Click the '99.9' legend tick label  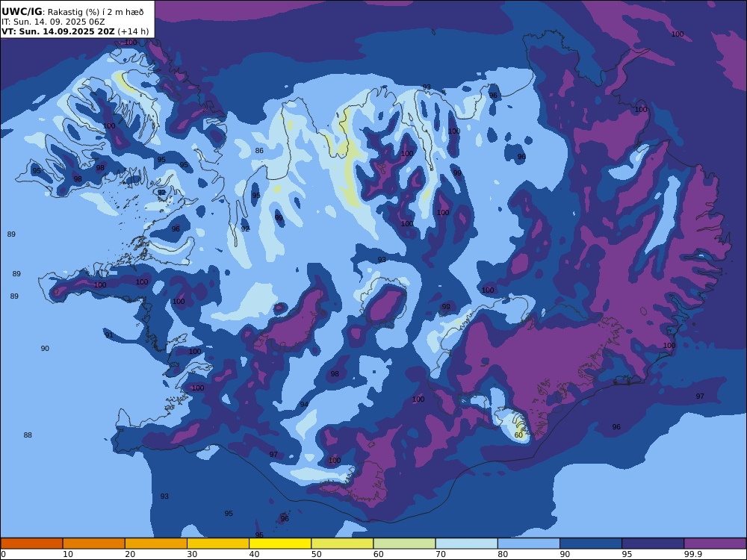(x=693, y=554)
